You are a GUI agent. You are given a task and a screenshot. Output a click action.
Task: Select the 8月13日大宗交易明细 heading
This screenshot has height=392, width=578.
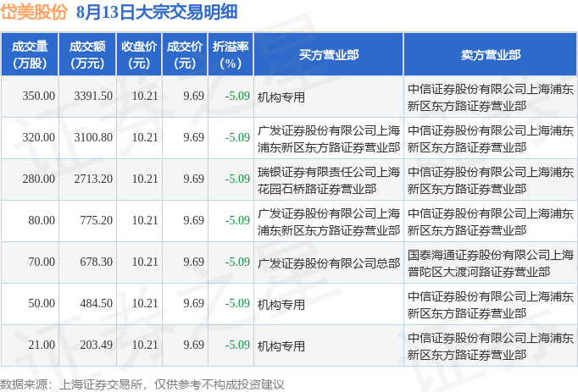[x=157, y=12]
